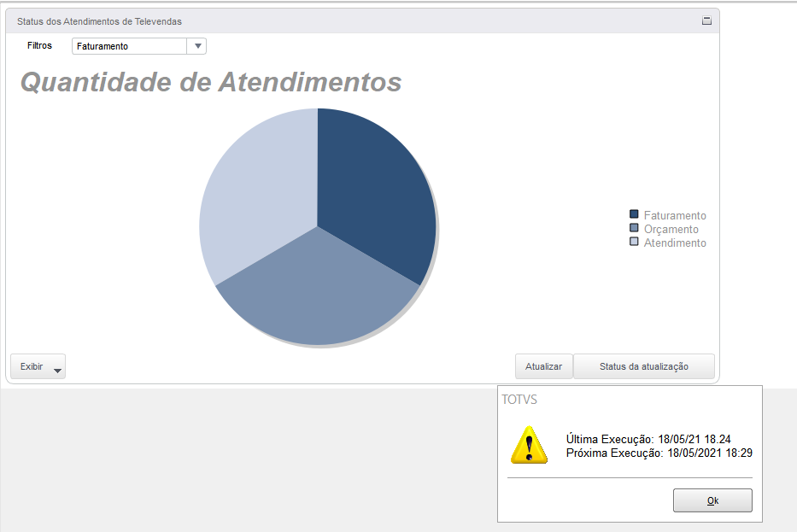
Task: Click the Quantidade de Atendimentos title
Action: pyautogui.click(x=211, y=82)
